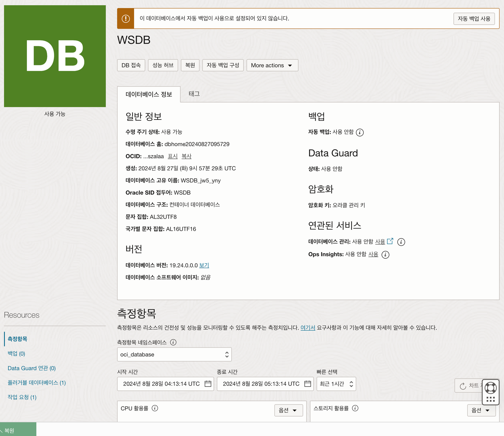Switch to the 태그 tab
This screenshot has width=504, height=436.
pyautogui.click(x=194, y=94)
